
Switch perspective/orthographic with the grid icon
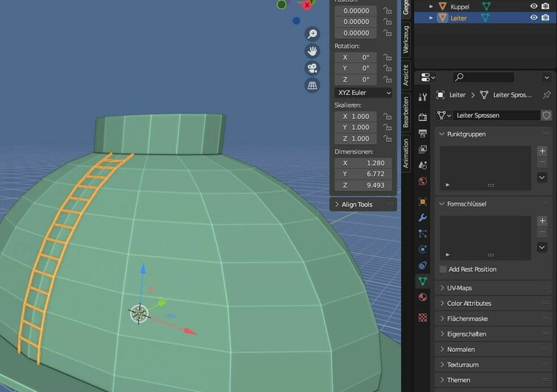pos(313,85)
